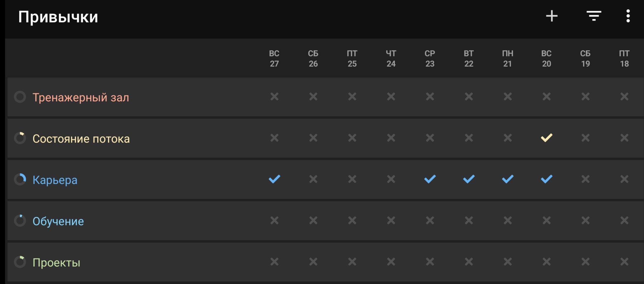Click the Карьера blue progress ring

coord(20,179)
